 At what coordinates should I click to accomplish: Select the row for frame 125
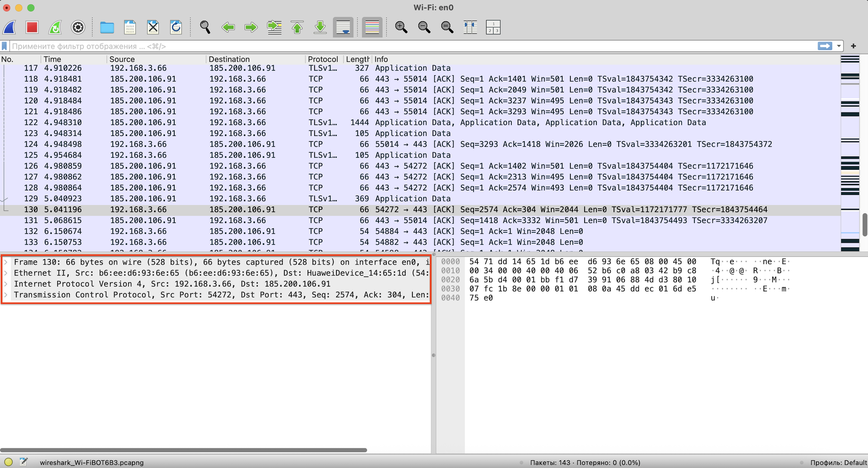tap(243, 155)
